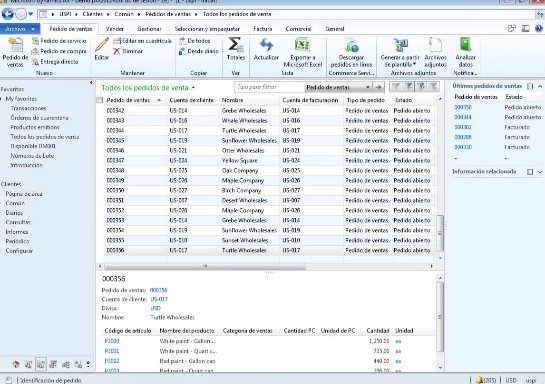Image resolution: width=545 pixels, height=384 pixels.
Task: Open customer account US-017 link
Action: 159,299
